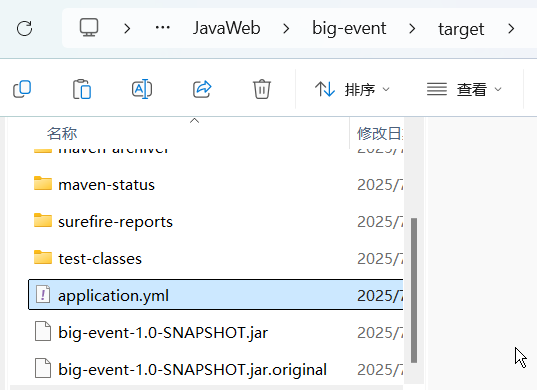Click the maven-status folder icon
This screenshot has height=390, width=537.
click(x=43, y=183)
